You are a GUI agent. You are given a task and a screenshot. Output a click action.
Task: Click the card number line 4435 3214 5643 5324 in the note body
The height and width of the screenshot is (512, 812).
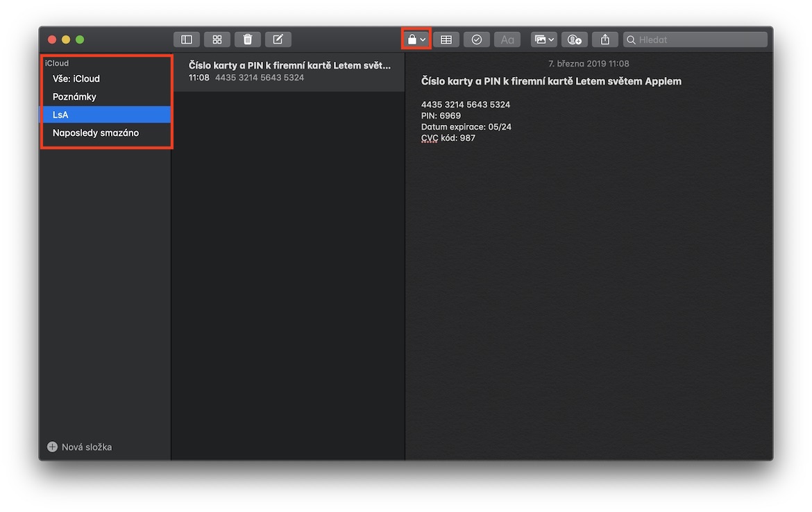[466, 105]
